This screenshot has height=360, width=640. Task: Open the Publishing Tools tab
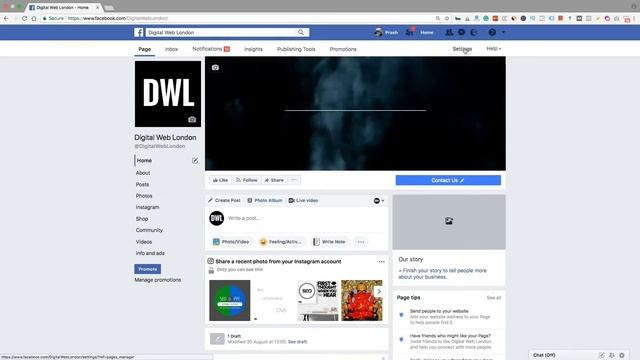(x=296, y=49)
